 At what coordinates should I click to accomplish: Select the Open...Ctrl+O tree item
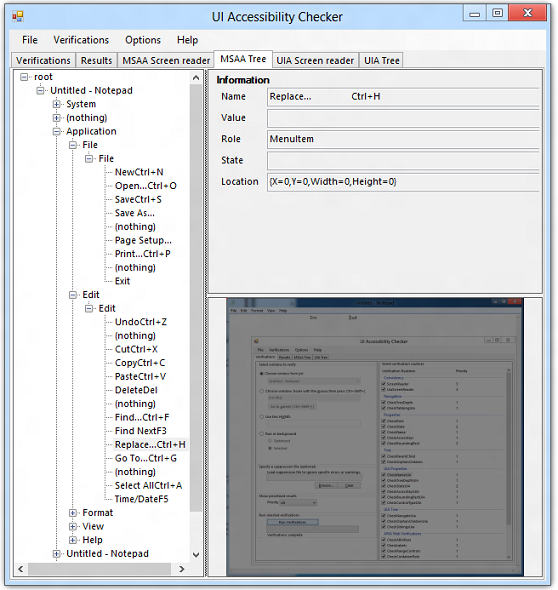(x=146, y=186)
